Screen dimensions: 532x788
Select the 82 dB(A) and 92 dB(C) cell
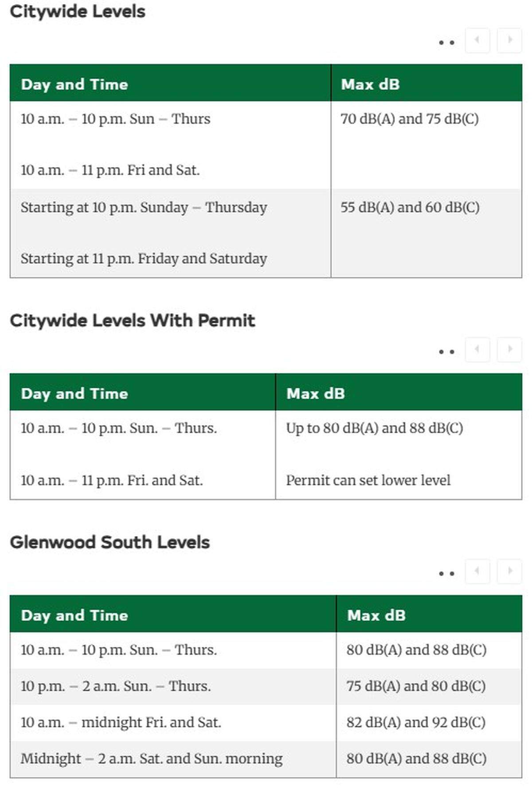[x=429, y=722]
